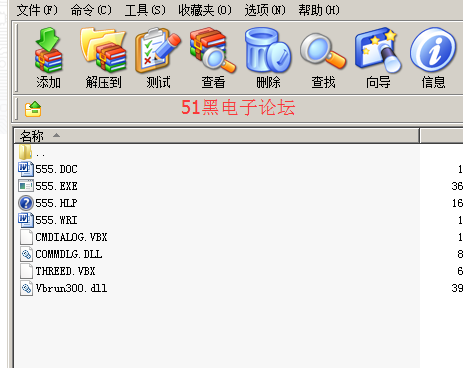Open the Help (帮助) menu

pyautogui.click(x=319, y=10)
